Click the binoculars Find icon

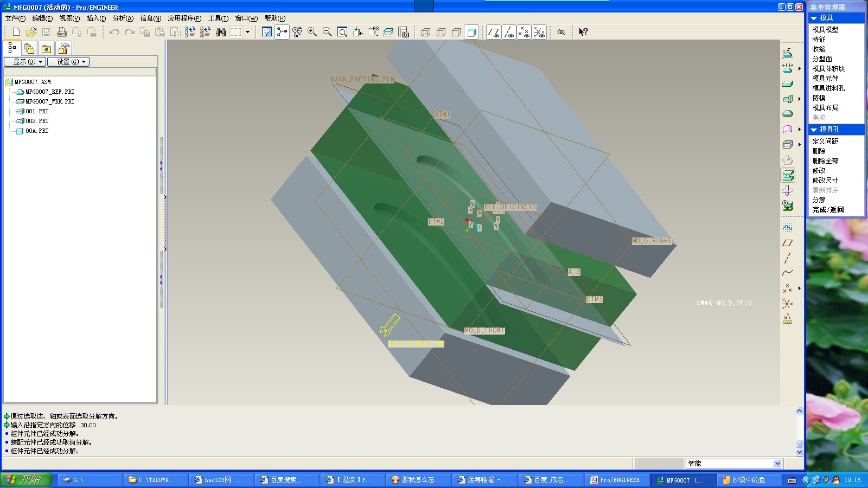pos(220,32)
